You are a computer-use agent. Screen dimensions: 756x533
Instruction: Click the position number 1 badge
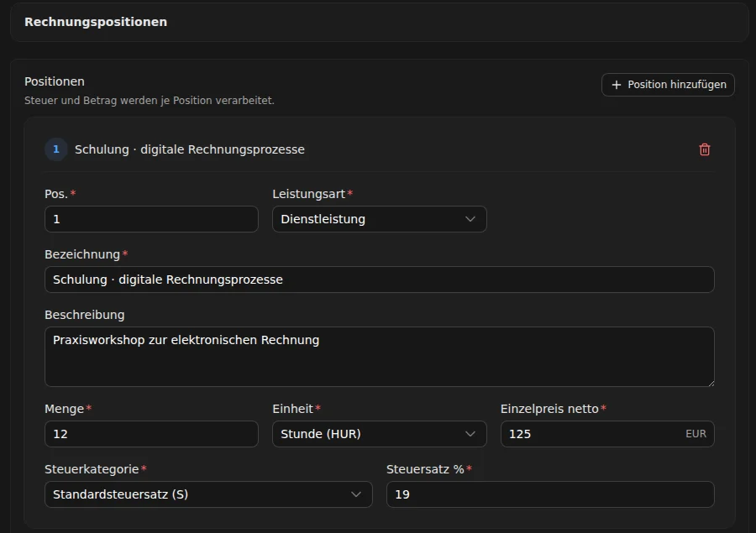[x=56, y=149]
